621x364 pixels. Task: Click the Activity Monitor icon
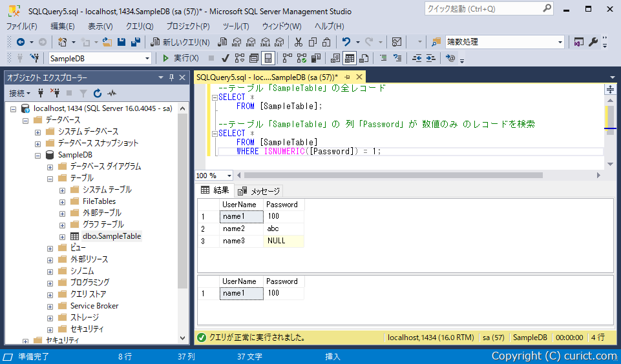(396, 42)
